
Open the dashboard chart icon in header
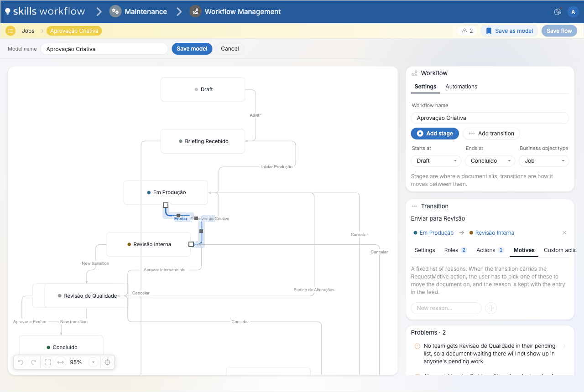pos(557,12)
